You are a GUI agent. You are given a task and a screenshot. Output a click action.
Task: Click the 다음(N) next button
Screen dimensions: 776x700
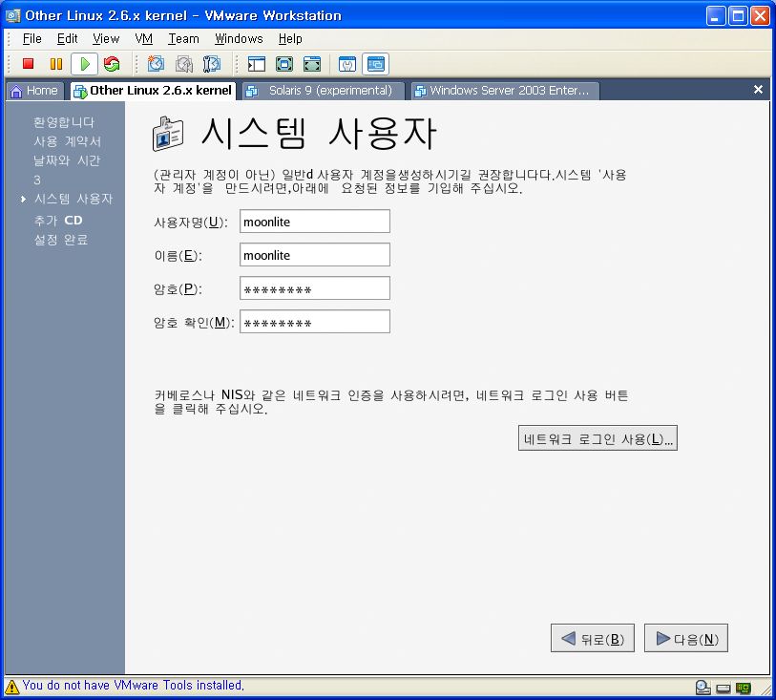(x=686, y=639)
